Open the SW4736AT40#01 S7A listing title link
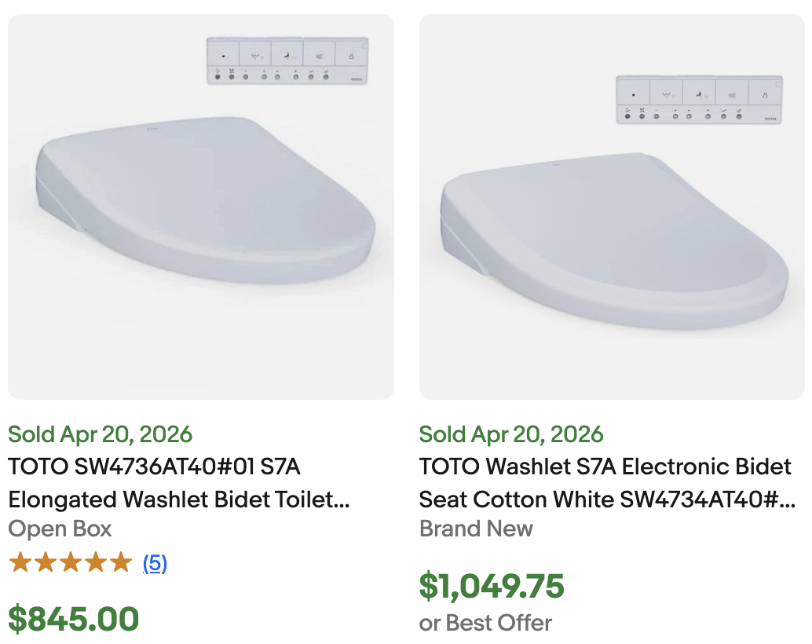This screenshot has height=644, width=812. [169, 479]
